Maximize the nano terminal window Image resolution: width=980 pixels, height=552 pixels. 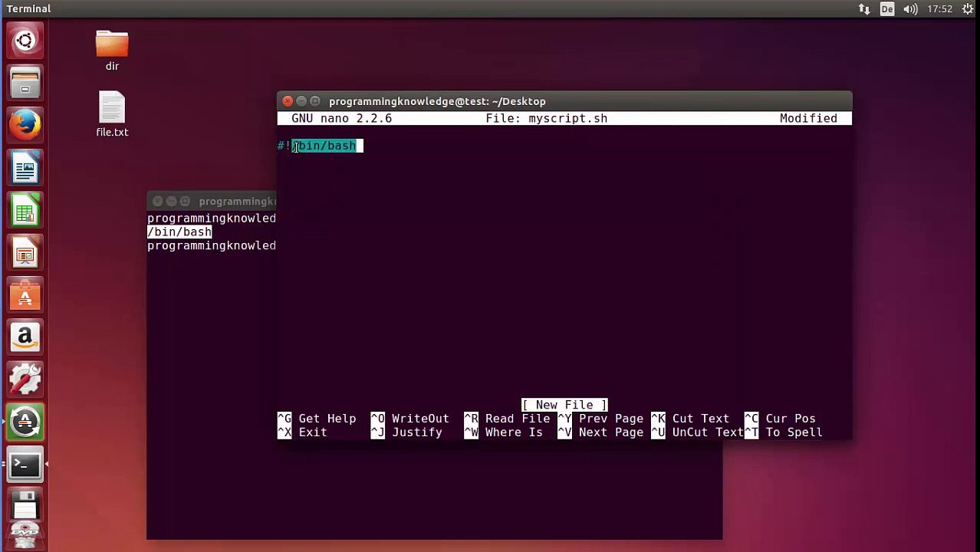click(315, 101)
